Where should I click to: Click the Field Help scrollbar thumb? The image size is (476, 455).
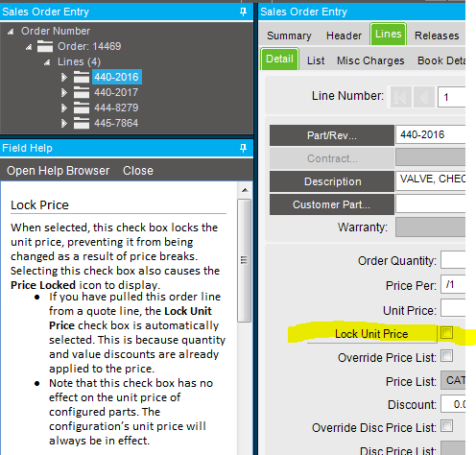click(245, 260)
